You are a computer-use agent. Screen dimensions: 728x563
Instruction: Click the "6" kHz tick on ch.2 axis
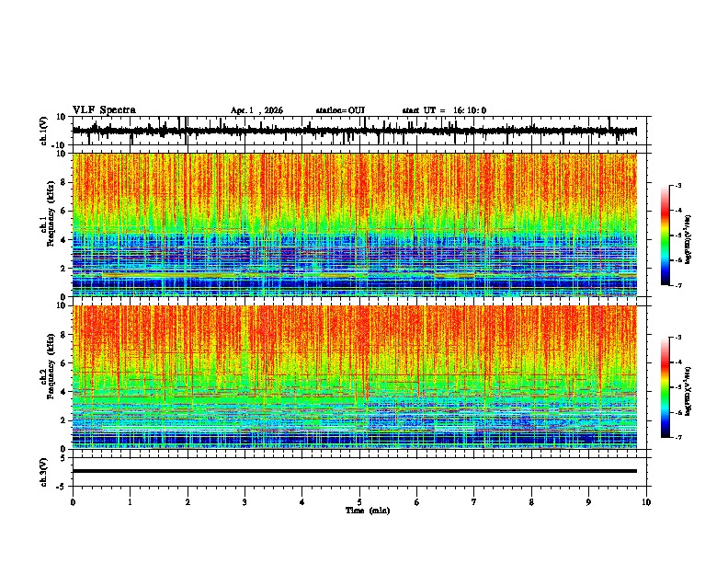coord(63,363)
